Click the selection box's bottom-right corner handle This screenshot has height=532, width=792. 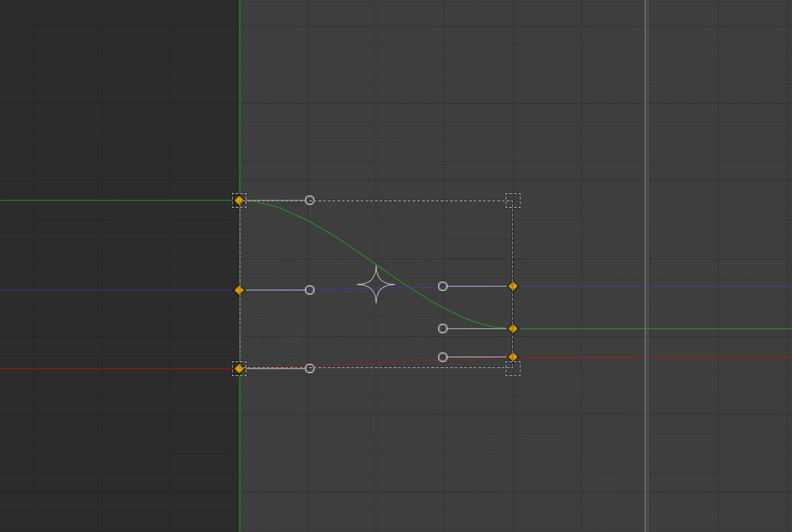pos(513,369)
